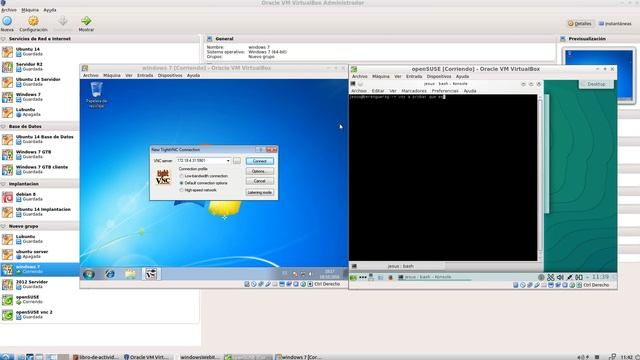The width and height of the screenshot is (640, 360).
Task: Click the host taskbar volume icon
Action: click(x=581, y=357)
